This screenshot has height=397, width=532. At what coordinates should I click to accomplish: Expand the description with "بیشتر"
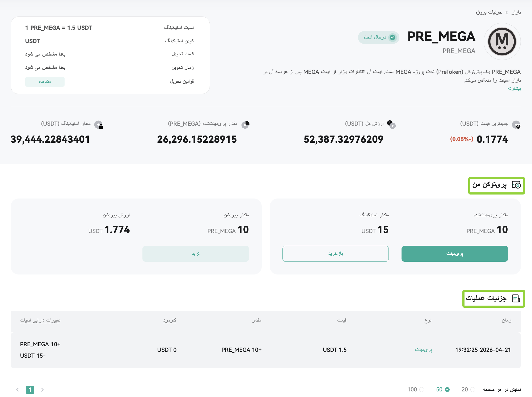point(514,88)
